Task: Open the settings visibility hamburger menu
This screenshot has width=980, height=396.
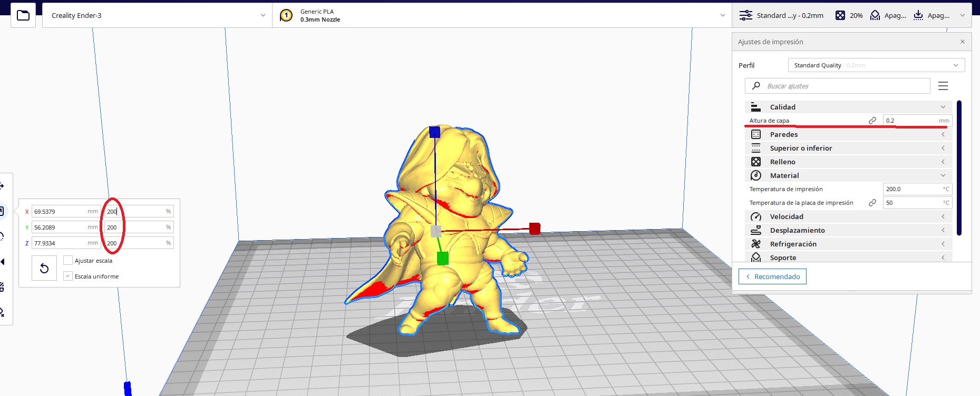Action: click(x=943, y=86)
